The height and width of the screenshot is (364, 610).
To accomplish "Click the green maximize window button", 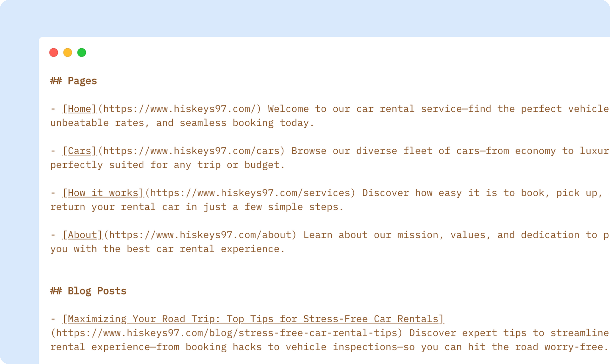I will [x=82, y=52].
